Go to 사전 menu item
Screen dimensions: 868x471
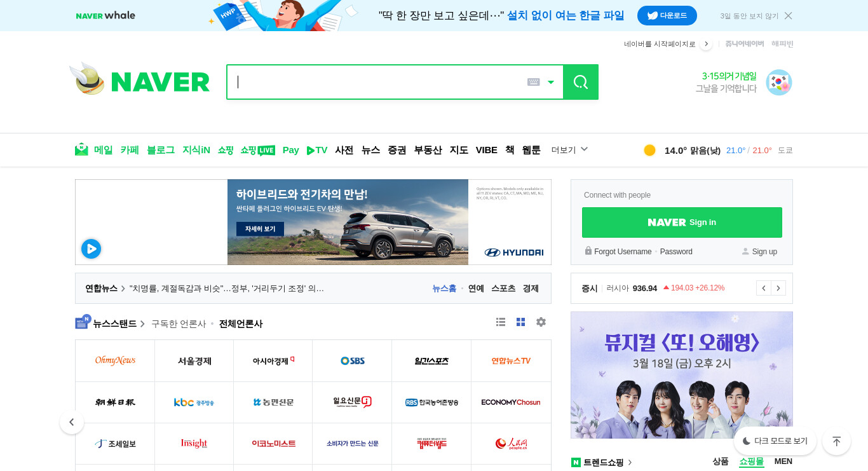coord(344,150)
